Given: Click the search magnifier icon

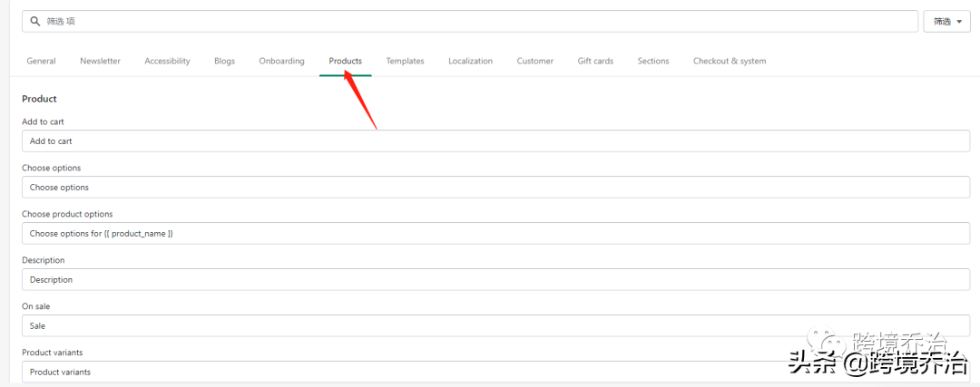Looking at the screenshot, I should point(35,21).
